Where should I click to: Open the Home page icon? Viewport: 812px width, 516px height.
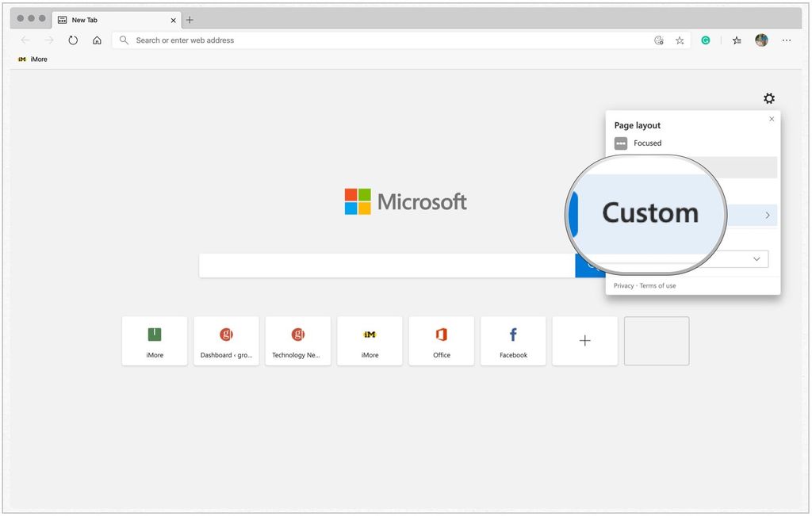(96, 40)
